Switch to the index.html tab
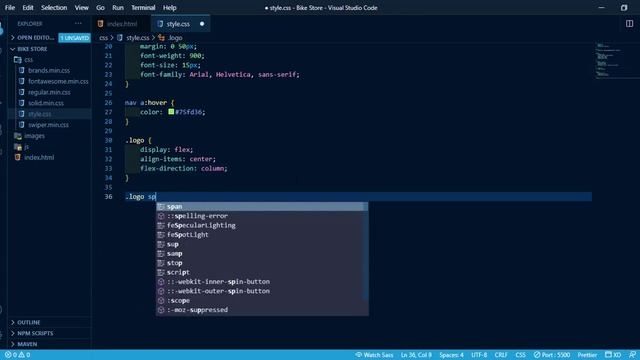Viewport: 640px width, 360px height. click(x=121, y=24)
